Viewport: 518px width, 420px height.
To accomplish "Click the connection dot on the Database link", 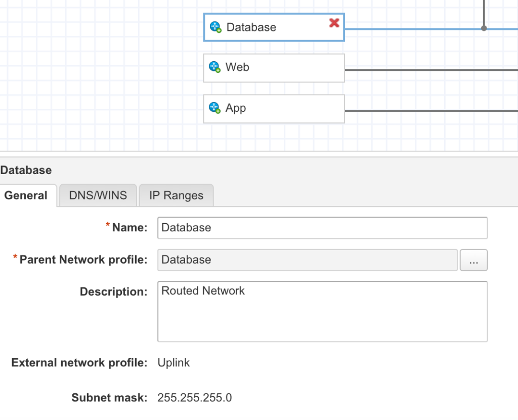I will click(484, 28).
